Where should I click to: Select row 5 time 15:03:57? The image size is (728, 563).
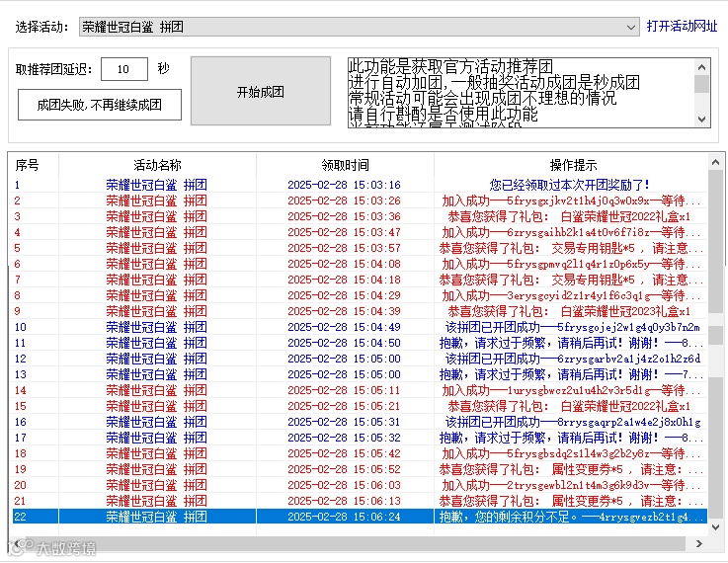tap(344, 248)
